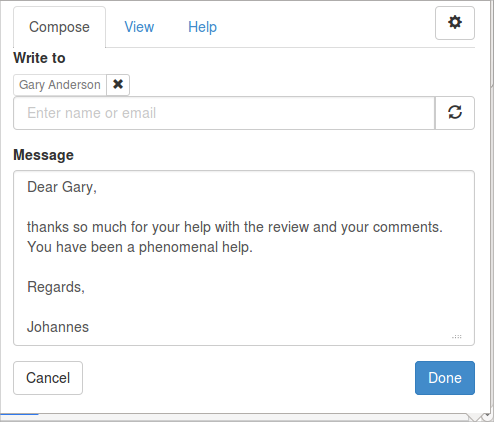Switch to the Compose tab

point(59,27)
